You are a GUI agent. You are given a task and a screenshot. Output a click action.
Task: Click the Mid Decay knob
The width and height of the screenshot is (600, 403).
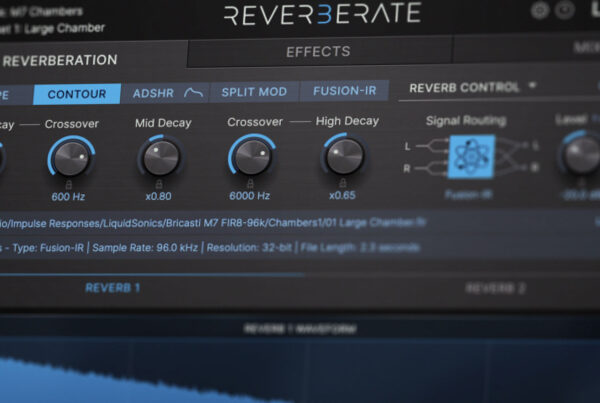[161, 157]
